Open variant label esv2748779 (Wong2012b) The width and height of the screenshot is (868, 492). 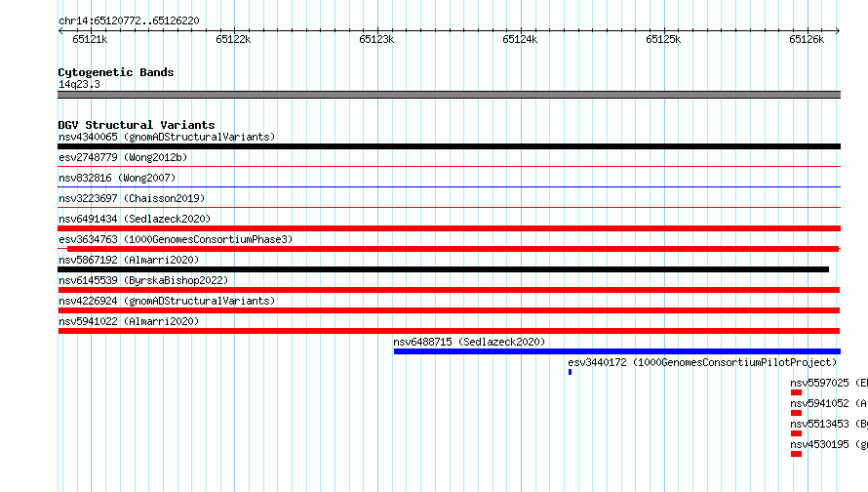[x=123, y=157]
